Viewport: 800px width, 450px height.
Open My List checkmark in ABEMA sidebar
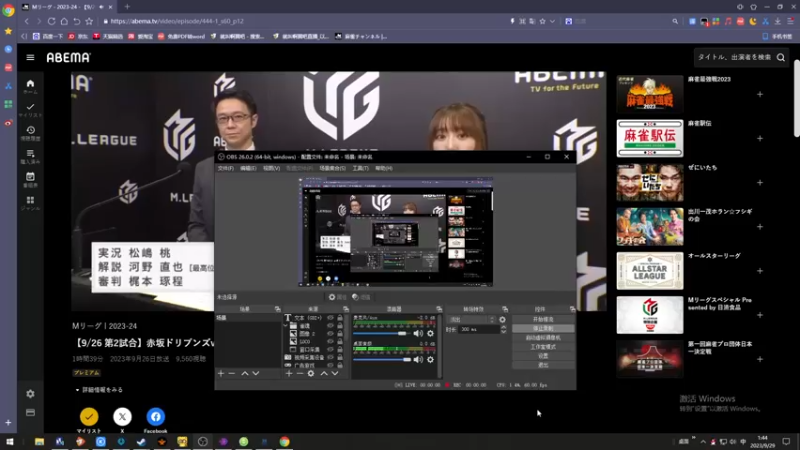(30, 110)
